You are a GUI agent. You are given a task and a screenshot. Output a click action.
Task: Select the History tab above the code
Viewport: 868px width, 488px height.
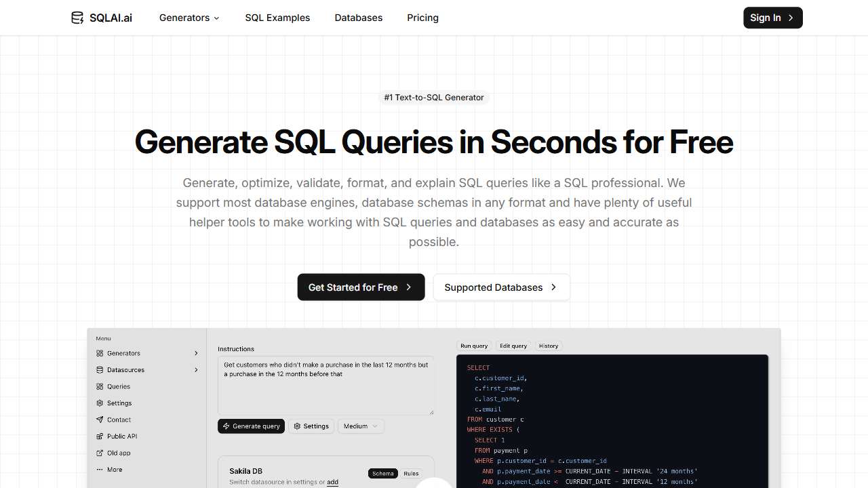click(549, 346)
